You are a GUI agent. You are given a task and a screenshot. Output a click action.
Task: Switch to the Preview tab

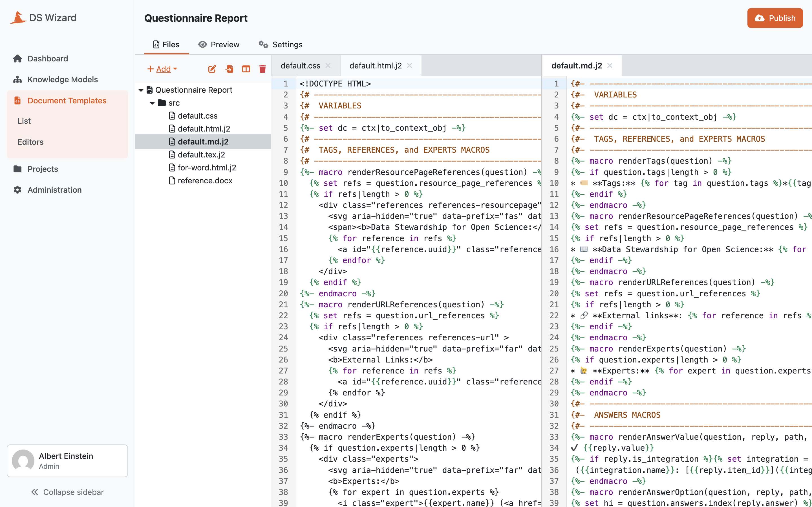(x=219, y=45)
